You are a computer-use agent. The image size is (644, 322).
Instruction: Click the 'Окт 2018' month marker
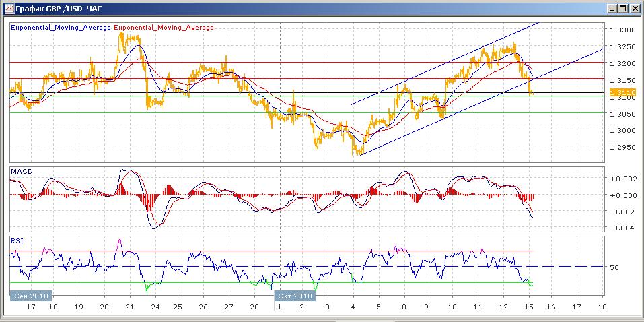click(x=294, y=295)
